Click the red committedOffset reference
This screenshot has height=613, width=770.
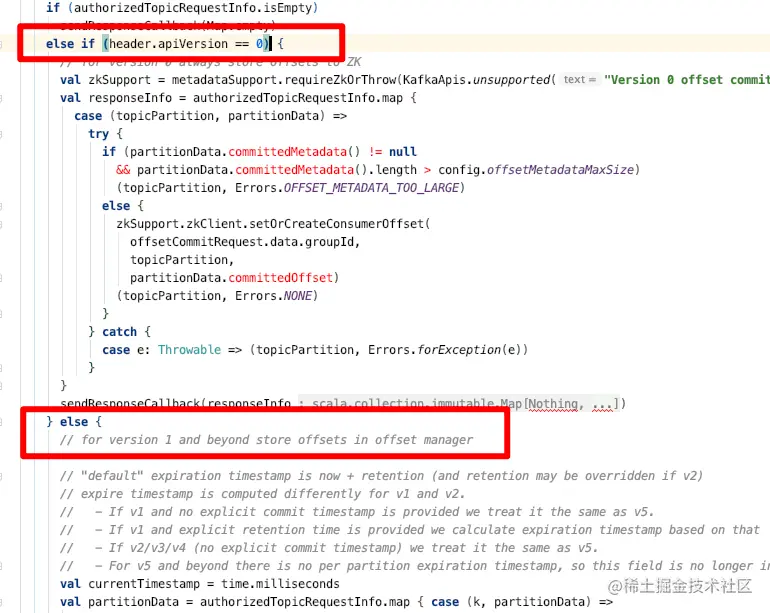(280, 278)
